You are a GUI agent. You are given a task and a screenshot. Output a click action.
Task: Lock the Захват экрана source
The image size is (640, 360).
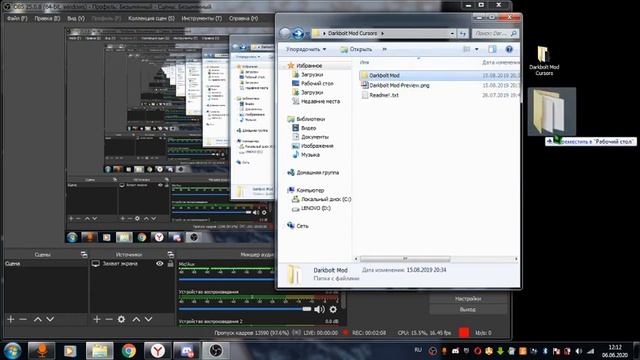tap(170, 264)
